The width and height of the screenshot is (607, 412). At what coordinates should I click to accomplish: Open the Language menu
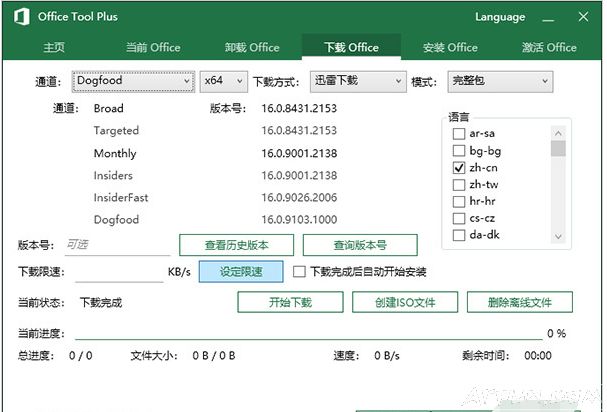point(500,17)
